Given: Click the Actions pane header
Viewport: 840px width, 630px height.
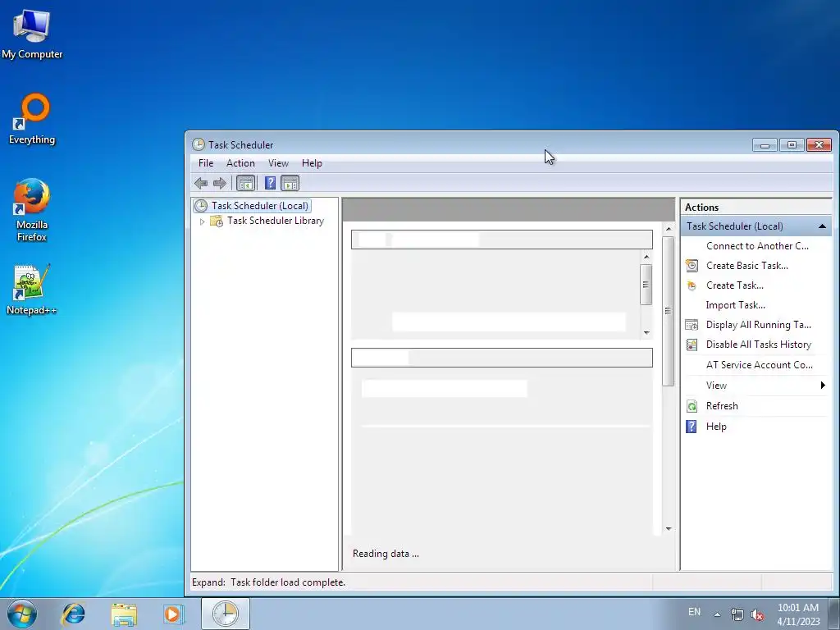Looking at the screenshot, I should 756,208.
